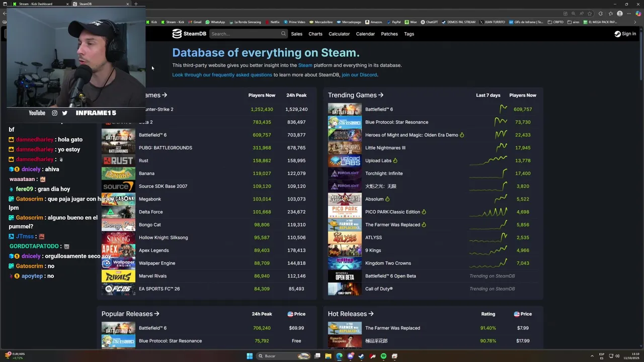Click the page vertical scrollbar
Screen dimensions: 644x362
[x=641, y=55]
